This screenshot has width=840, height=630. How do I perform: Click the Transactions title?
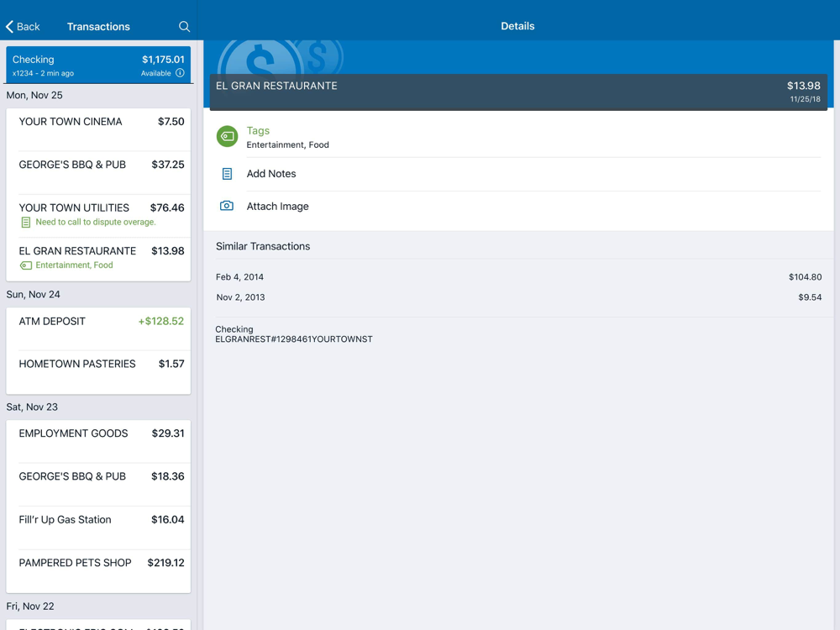click(x=98, y=27)
